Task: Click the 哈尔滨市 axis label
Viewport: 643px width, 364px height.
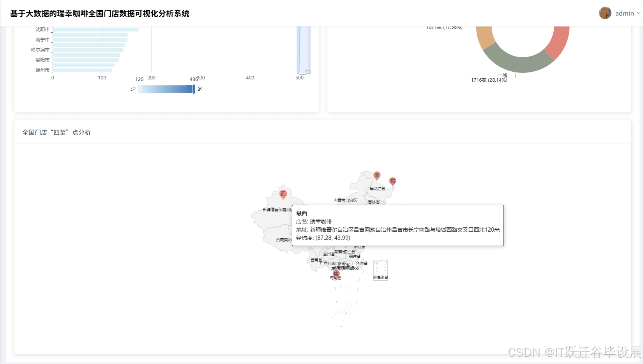Action: (x=40, y=50)
